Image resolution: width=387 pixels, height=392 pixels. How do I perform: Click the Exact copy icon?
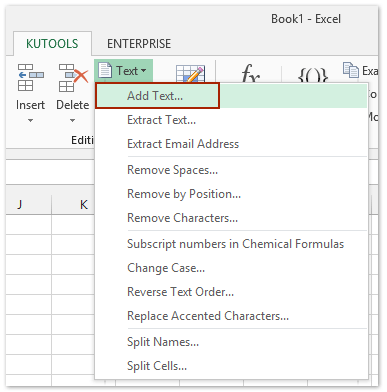click(x=350, y=70)
